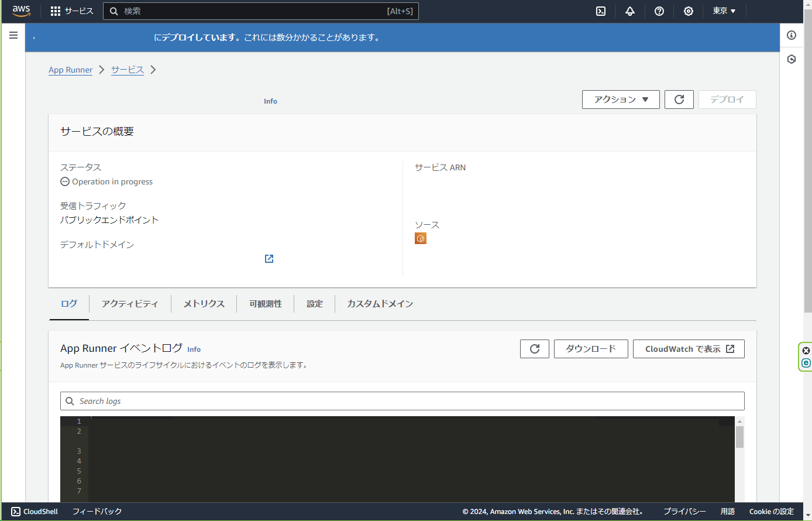This screenshot has height=521, width=812.
Task: Click the デフォルトドメイン label
Action: pos(97,245)
